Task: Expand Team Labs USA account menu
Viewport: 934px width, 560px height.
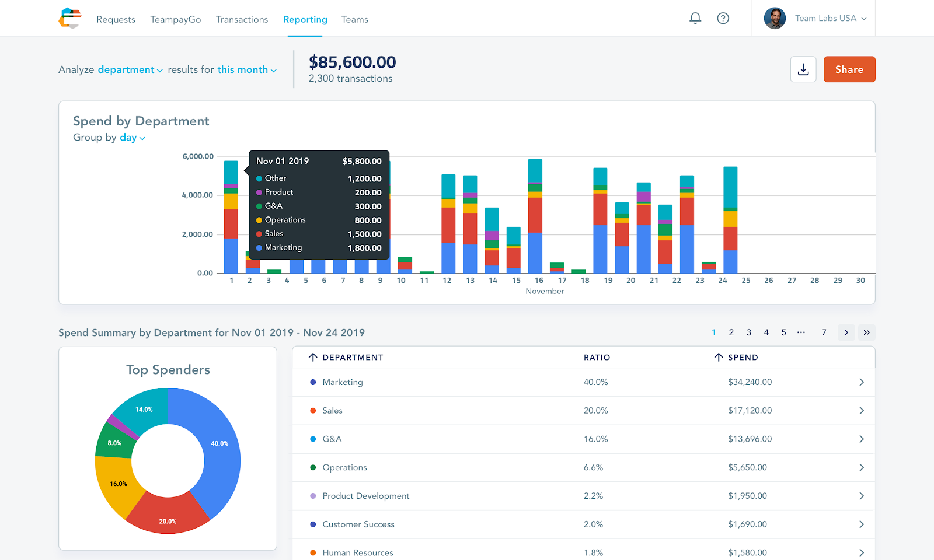Action: point(830,19)
